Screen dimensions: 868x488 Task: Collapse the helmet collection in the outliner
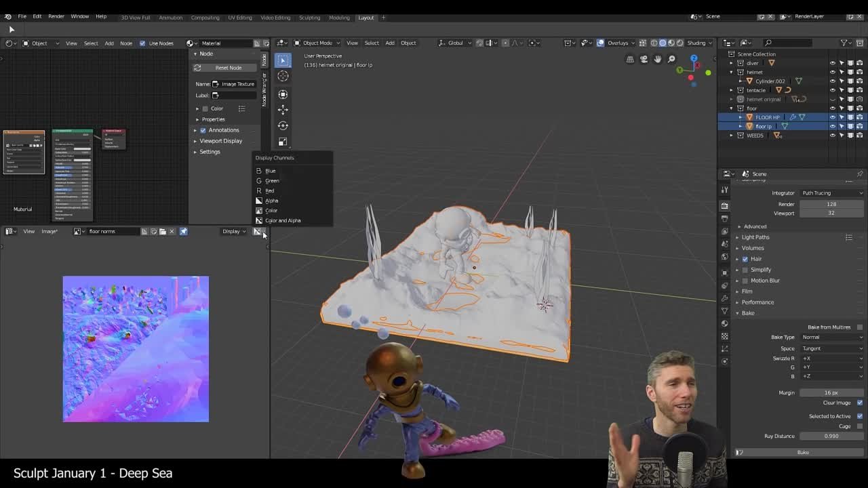click(730, 72)
